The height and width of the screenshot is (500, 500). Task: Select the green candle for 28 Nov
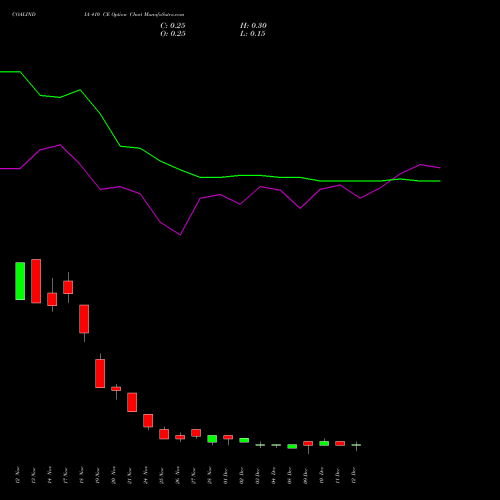point(212,439)
